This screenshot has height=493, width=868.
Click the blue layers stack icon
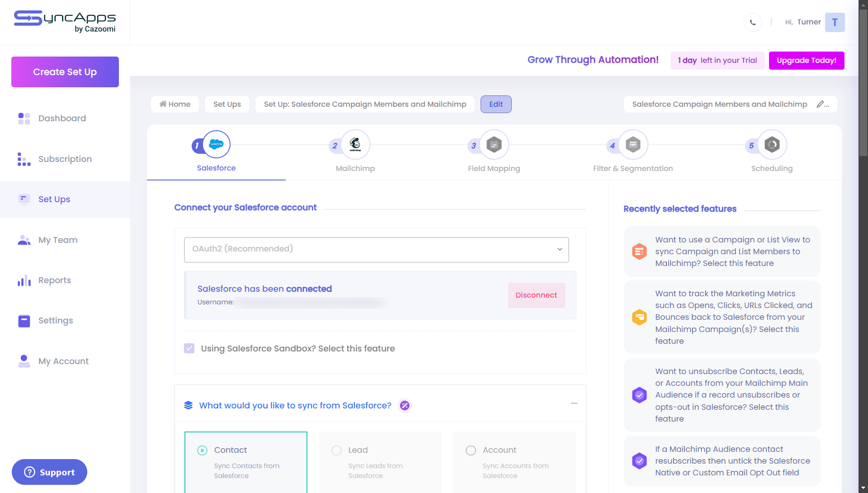[x=189, y=405]
